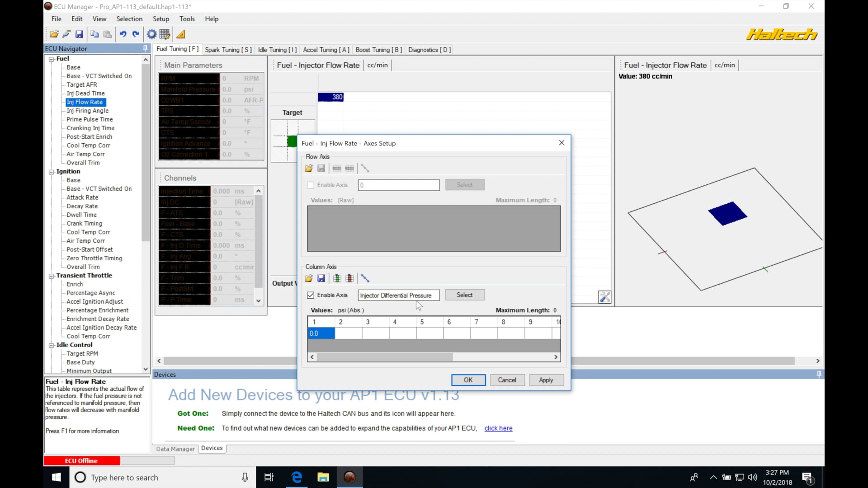868x488 pixels.
Task: Click the insert column icon in Column Axis
Action: coord(337,278)
